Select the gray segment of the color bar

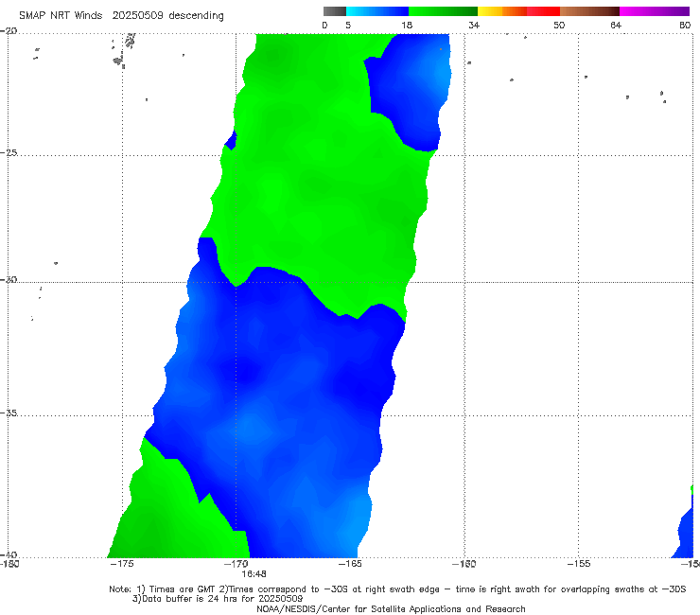pyautogui.click(x=334, y=11)
